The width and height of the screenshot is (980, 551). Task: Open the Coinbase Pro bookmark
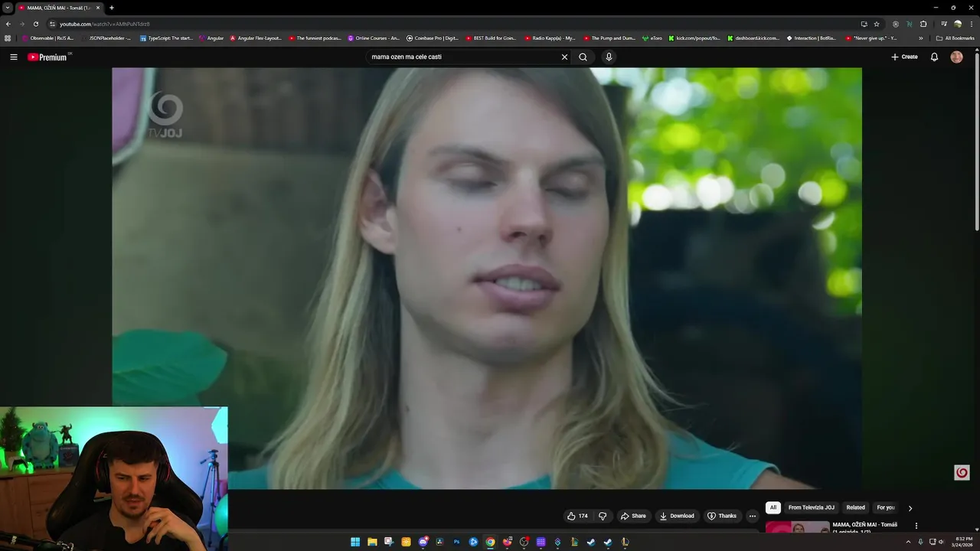tap(433, 37)
